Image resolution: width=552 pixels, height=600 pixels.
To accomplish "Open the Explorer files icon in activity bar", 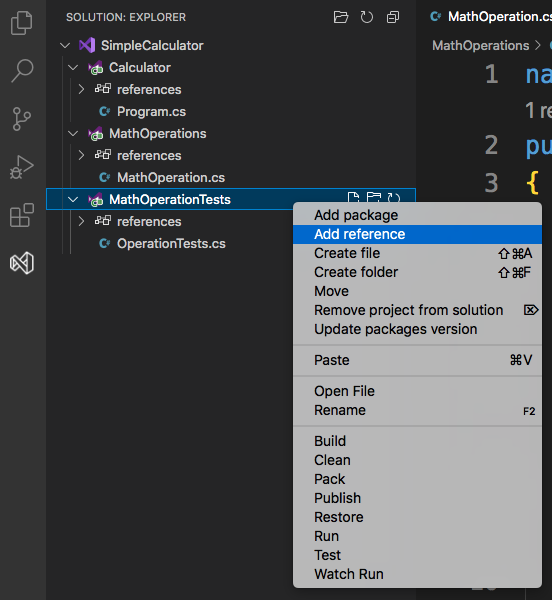I will (x=21, y=23).
